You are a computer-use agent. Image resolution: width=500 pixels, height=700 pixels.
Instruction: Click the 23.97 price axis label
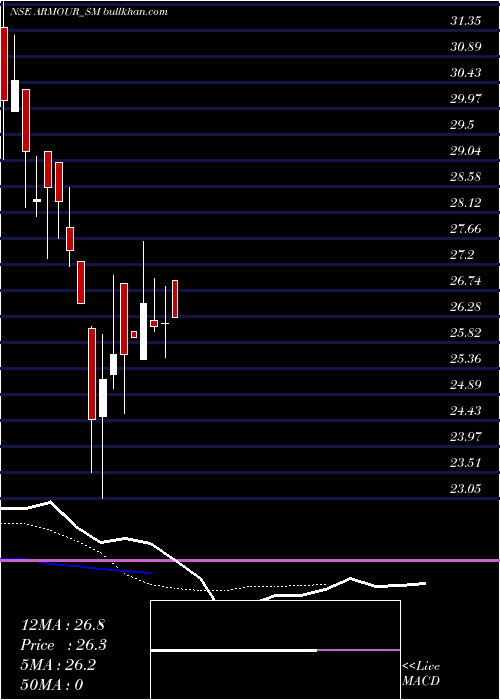pos(466,436)
